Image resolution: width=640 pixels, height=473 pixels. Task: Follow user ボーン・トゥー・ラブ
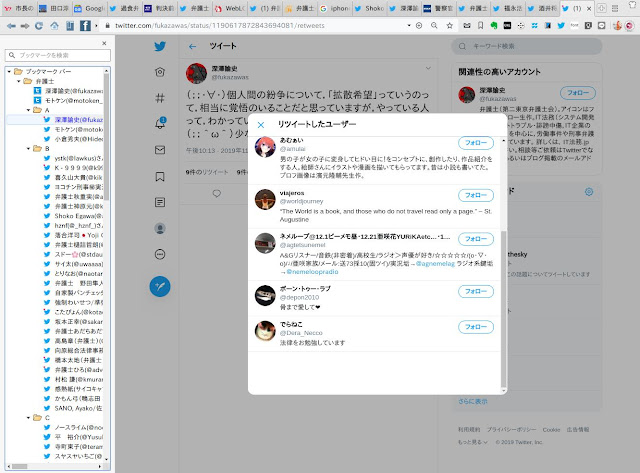[476, 291]
